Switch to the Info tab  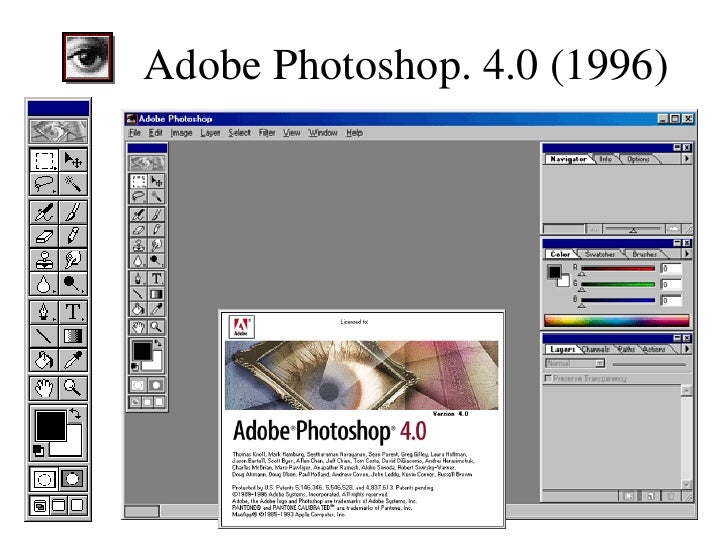605,159
